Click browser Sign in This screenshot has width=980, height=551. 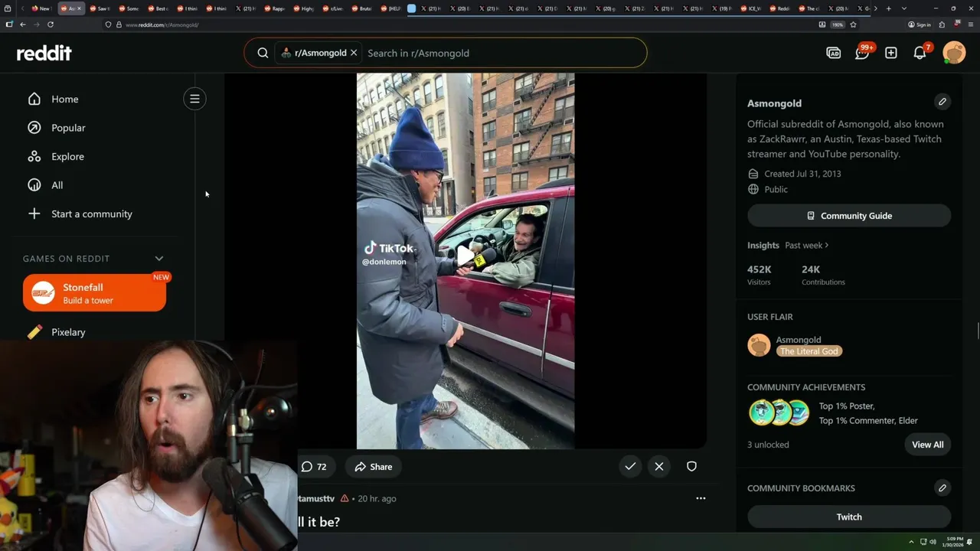tap(920, 24)
